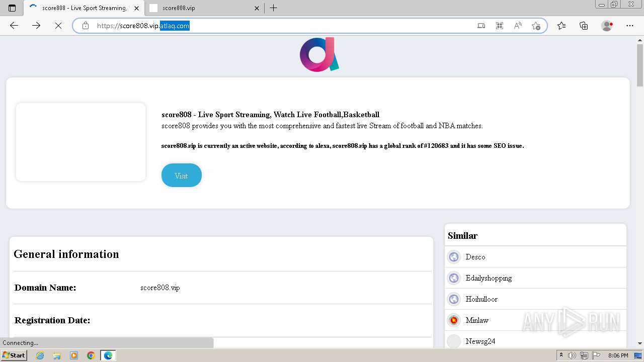644x362 pixels.
Task: Open the media player taskbar icon
Action: click(74, 355)
